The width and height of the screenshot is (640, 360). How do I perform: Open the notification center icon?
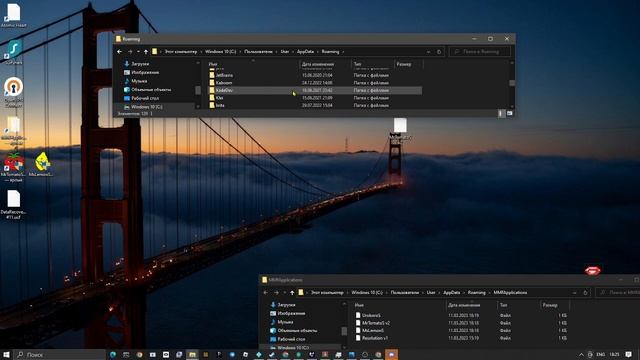629,355
